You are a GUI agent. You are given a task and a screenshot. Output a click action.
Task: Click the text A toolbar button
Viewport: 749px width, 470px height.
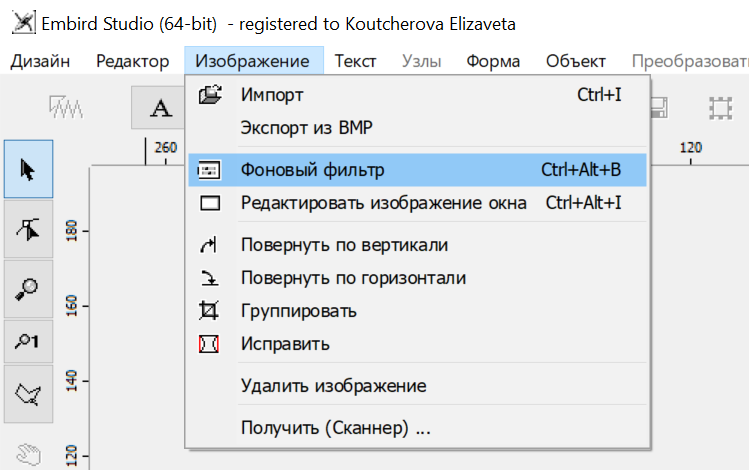[x=158, y=108]
